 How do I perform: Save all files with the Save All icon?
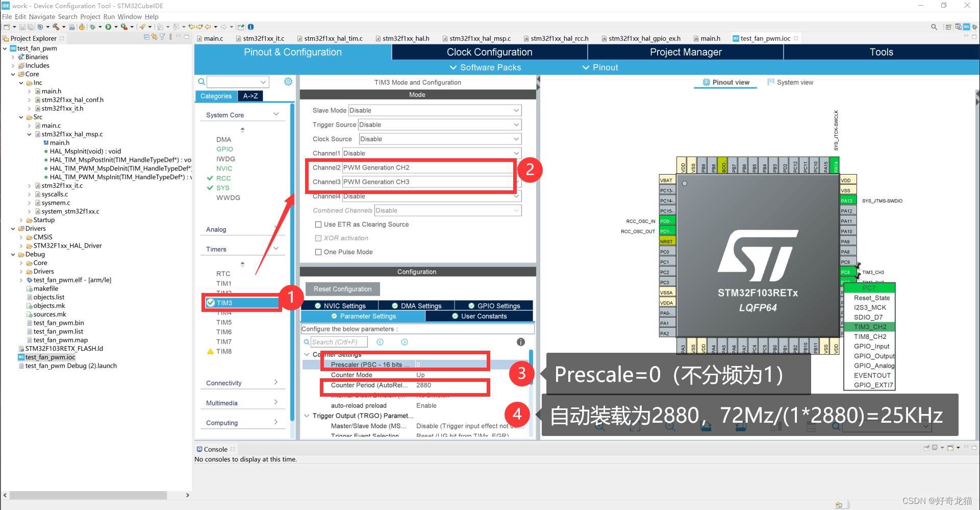click(30, 27)
